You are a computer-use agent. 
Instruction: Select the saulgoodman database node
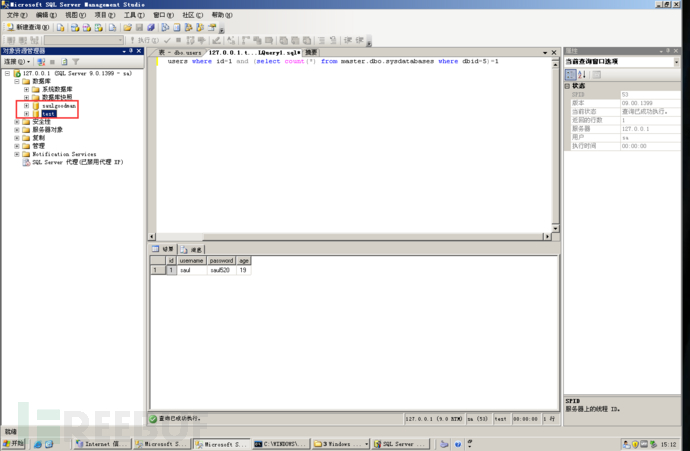(59, 106)
